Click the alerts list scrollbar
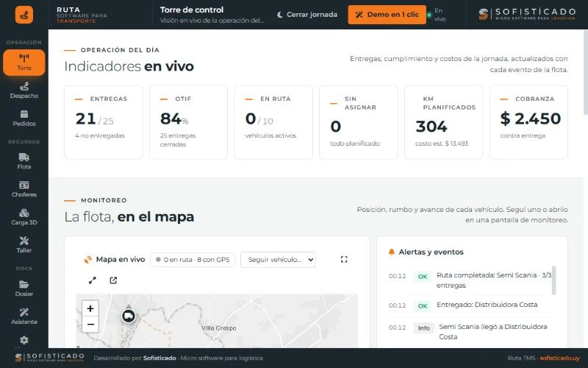 coord(554,280)
